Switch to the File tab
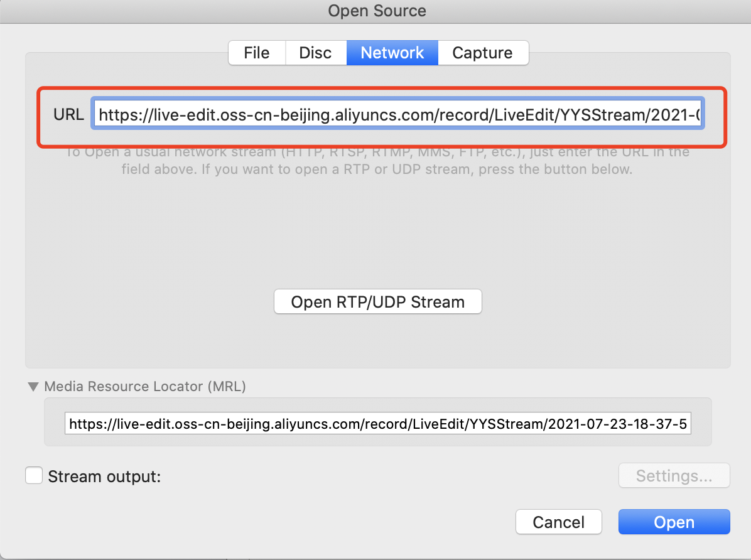751x560 pixels. coord(257,53)
